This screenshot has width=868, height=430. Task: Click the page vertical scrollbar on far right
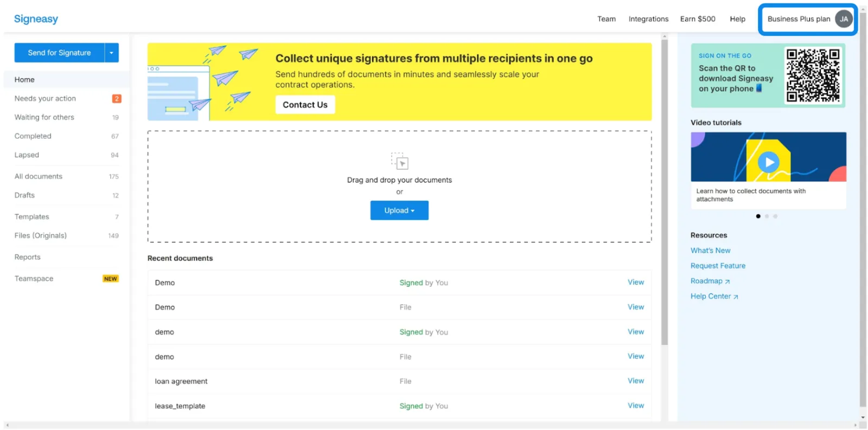click(863, 209)
